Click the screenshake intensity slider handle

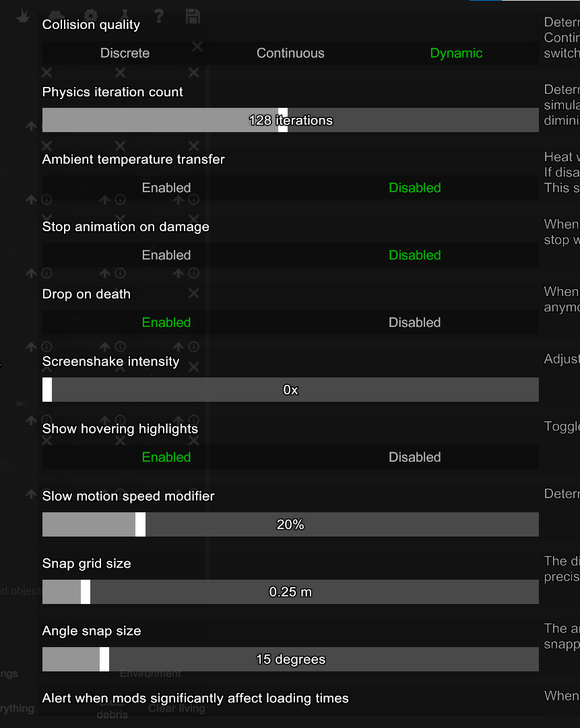(x=47, y=390)
